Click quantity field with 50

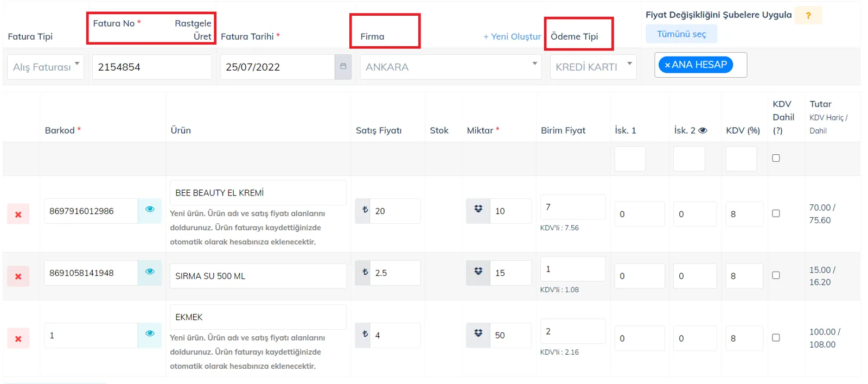pyautogui.click(x=510, y=335)
